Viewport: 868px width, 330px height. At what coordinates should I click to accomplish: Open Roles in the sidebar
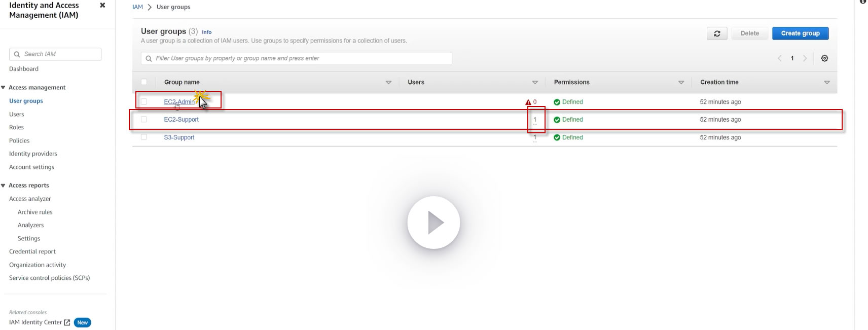tap(16, 127)
